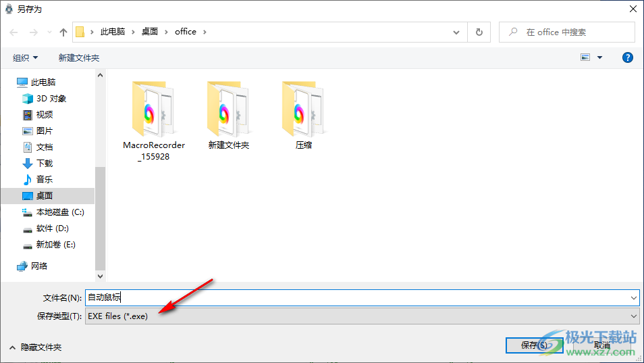Select 软件 (D:) drive in the sidebar
The image size is (644, 363).
52,228
